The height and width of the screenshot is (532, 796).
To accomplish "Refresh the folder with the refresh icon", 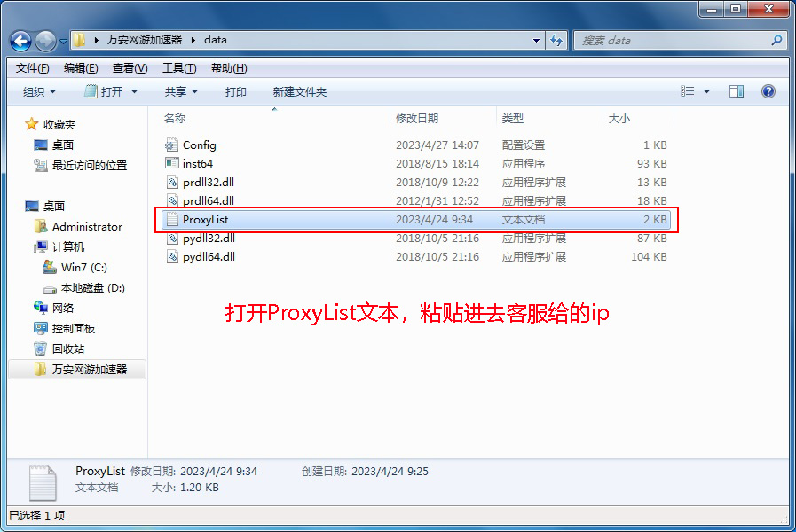I will pyautogui.click(x=556, y=41).
